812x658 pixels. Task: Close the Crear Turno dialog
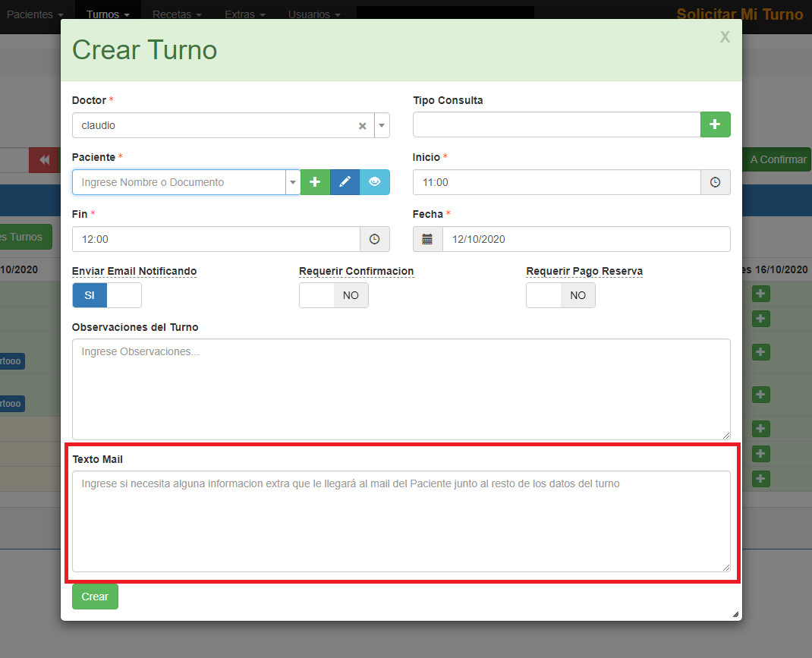click(x=725, y=37)
